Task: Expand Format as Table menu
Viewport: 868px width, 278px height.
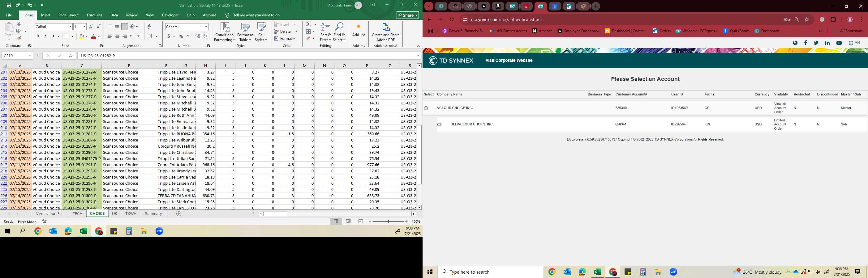Action: pyautogui.click(x=245, y=32)
